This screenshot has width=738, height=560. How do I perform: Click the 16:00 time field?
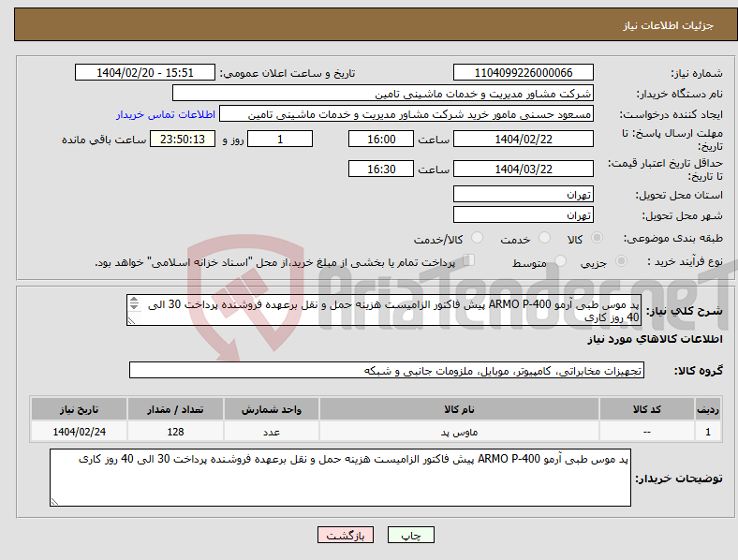coord(381,139)
